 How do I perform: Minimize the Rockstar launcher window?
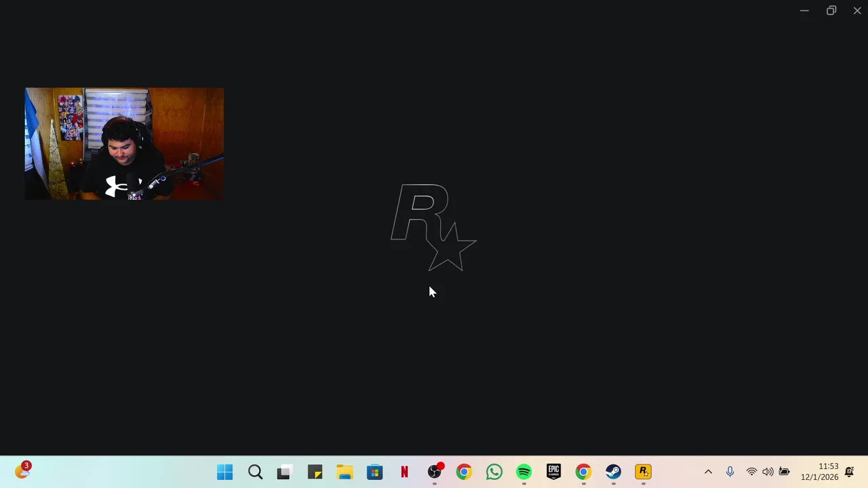(x=804, y=11)
